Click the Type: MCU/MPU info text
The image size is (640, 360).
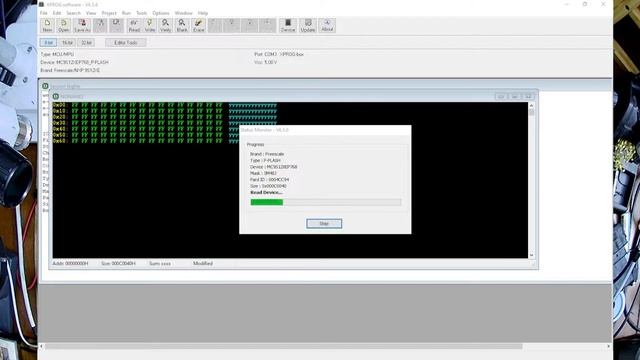pos(57,54)
